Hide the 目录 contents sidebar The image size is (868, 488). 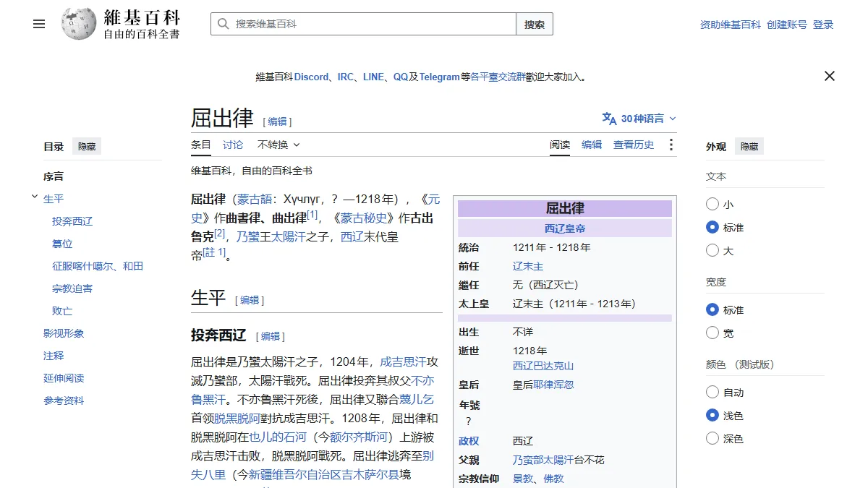(x=87, y=147)
